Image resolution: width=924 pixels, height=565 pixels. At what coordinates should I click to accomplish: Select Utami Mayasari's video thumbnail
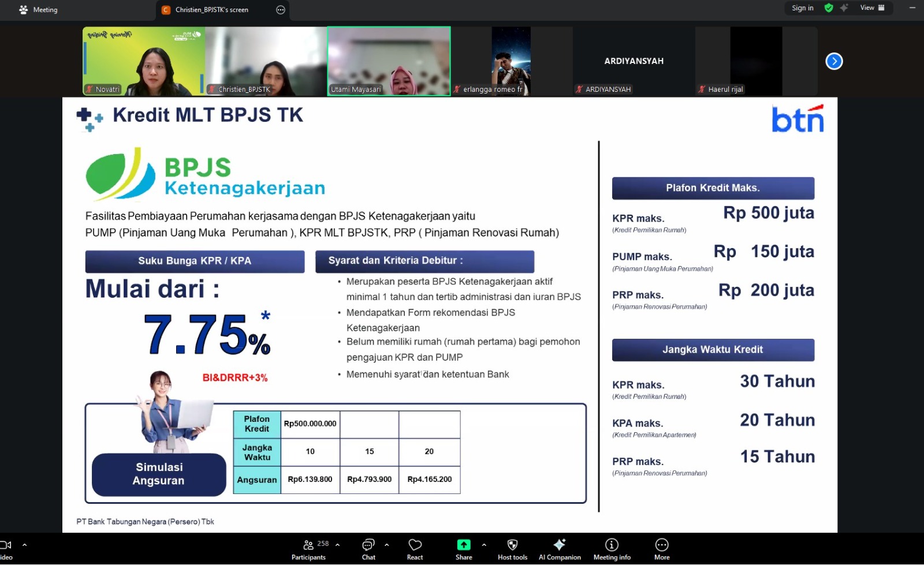tap(389, 61)
